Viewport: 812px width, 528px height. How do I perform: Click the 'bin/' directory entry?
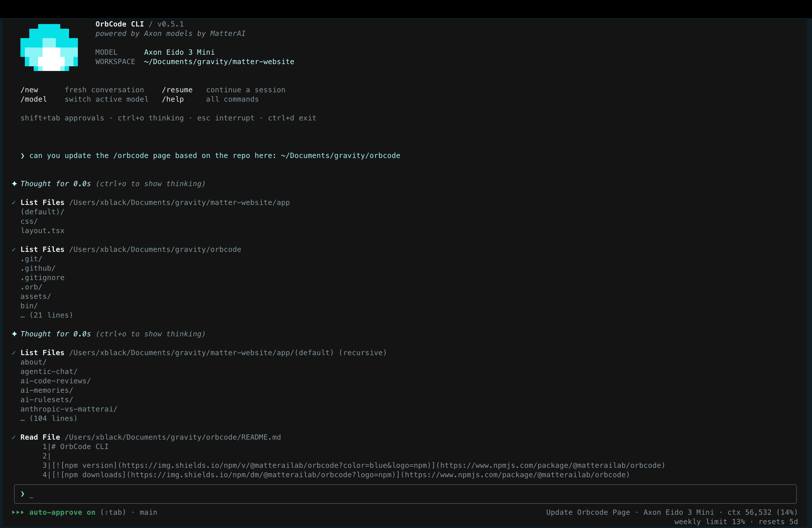[29, 306]
